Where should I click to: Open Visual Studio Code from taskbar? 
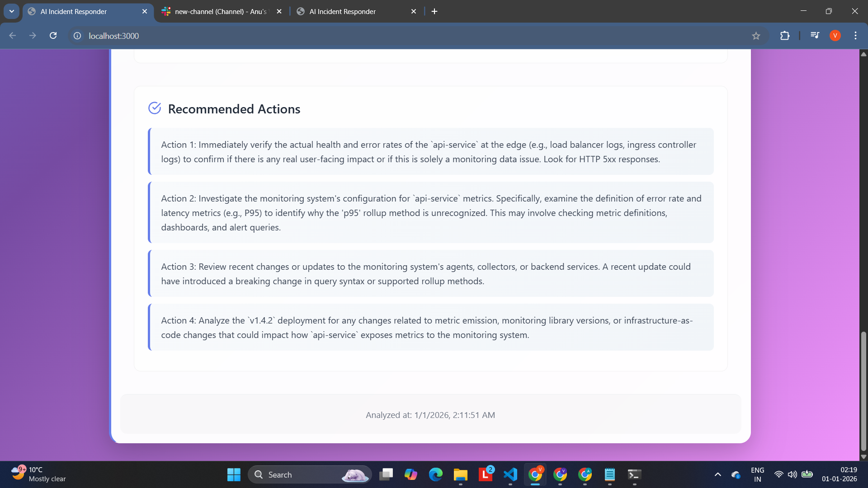[x=510, y=474]
